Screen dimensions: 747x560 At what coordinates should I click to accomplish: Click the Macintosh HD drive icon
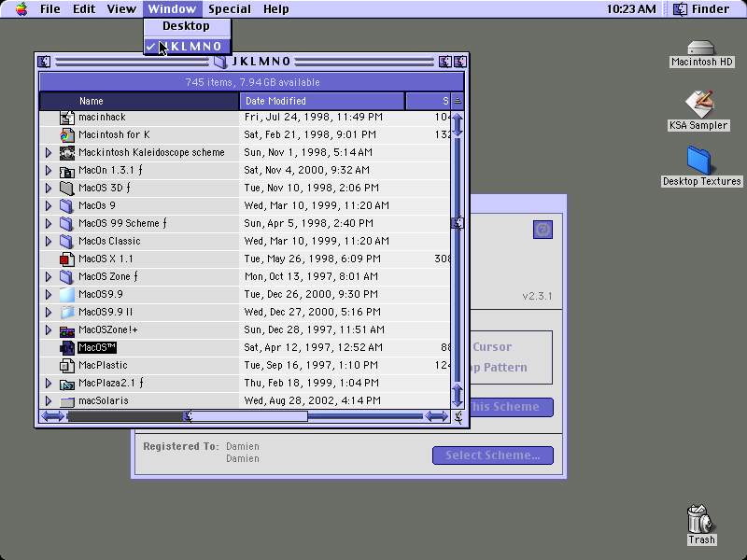point(701,49)
